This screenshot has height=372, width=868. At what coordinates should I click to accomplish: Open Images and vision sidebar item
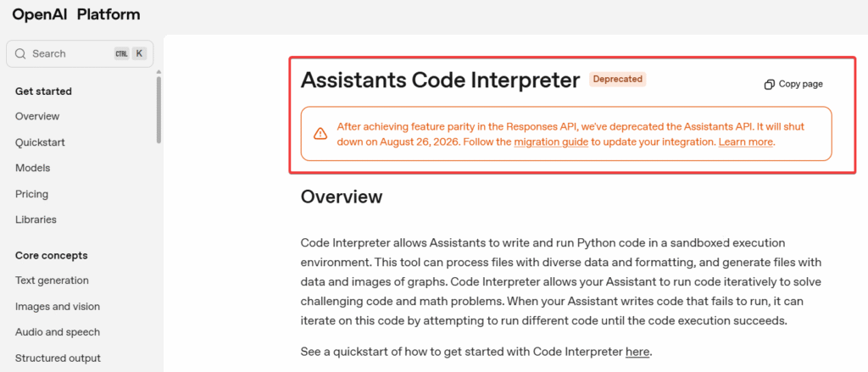[x=57, y=307]
